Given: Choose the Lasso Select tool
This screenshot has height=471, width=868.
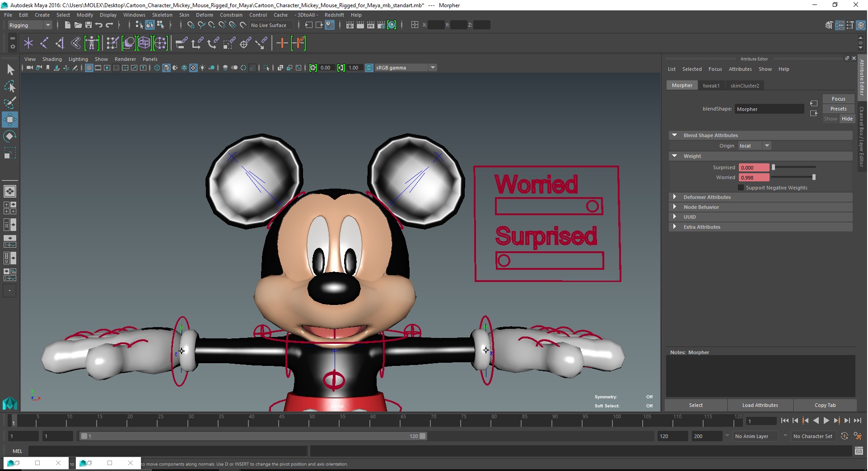Looking at the screenshot, I should [x=10, y=86].
